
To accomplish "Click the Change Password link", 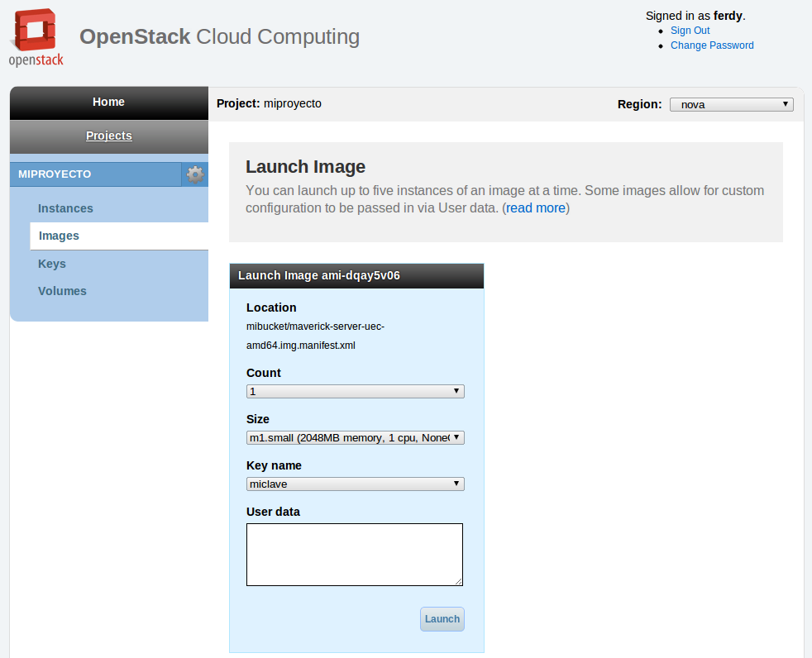I will [712, 45].
